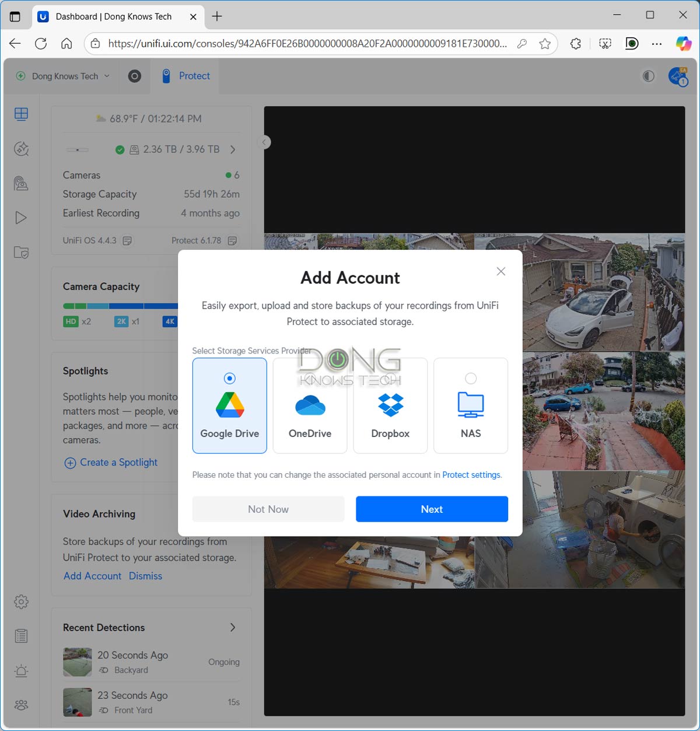Click the UniFi OS release notes icon
The width and height of the screenshot is (700, 731).
click(x=128, y=241)
